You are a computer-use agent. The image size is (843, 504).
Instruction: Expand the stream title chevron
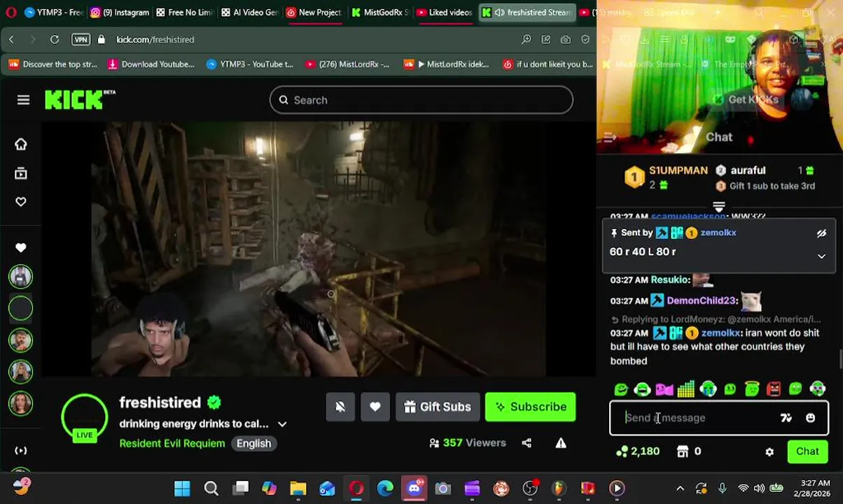(282, 424)
